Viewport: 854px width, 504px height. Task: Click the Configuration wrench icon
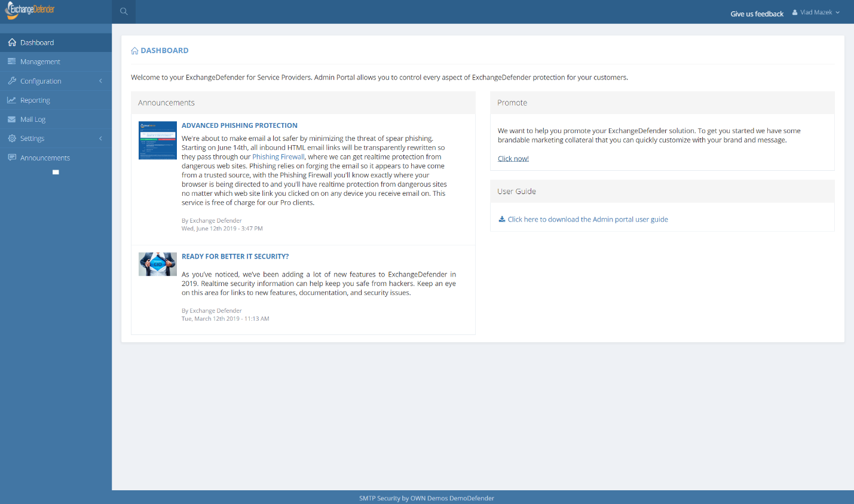tap(12, 81)
